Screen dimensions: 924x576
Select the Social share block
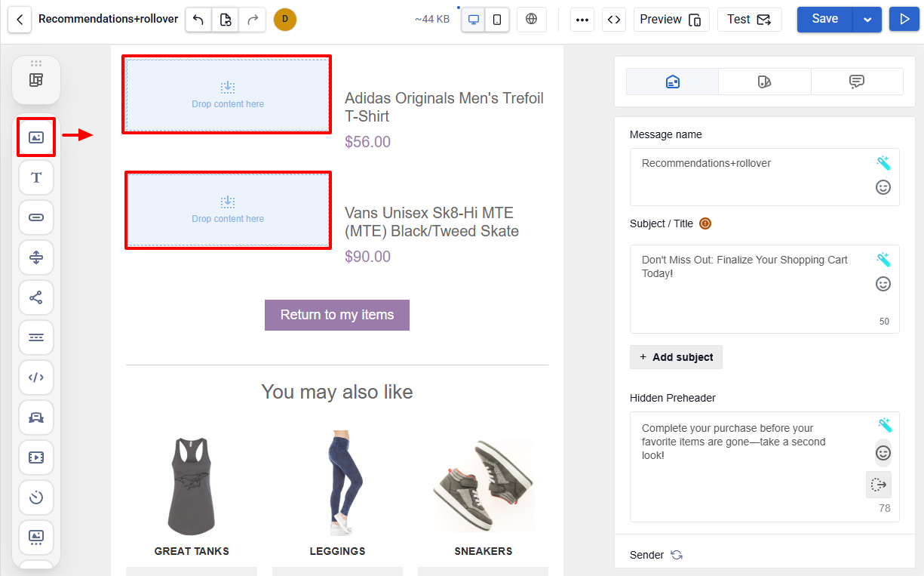[36, 297]
